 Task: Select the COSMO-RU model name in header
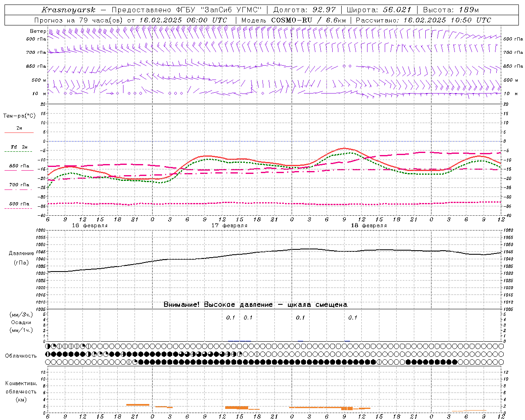tap(292, 20)
